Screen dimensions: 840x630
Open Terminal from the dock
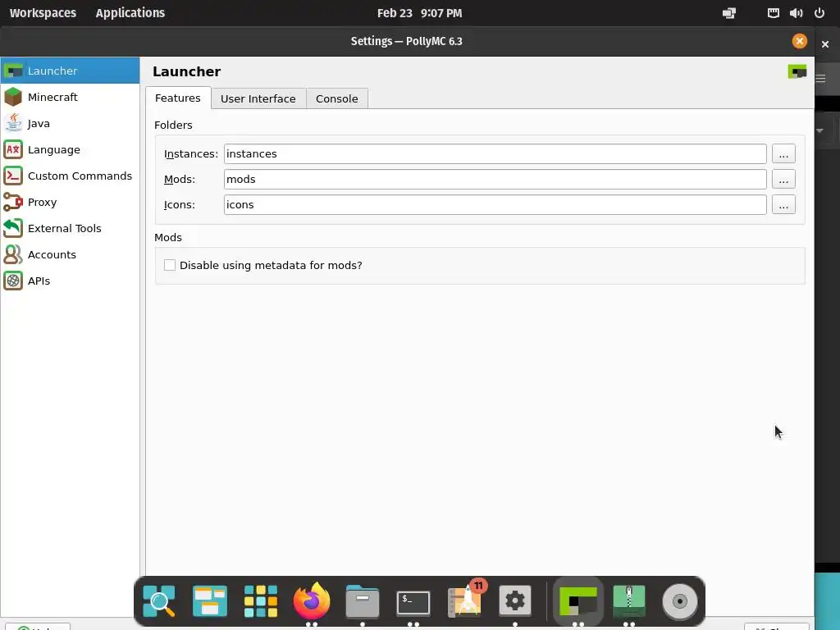pyautogui.click(x=413, y=602)
